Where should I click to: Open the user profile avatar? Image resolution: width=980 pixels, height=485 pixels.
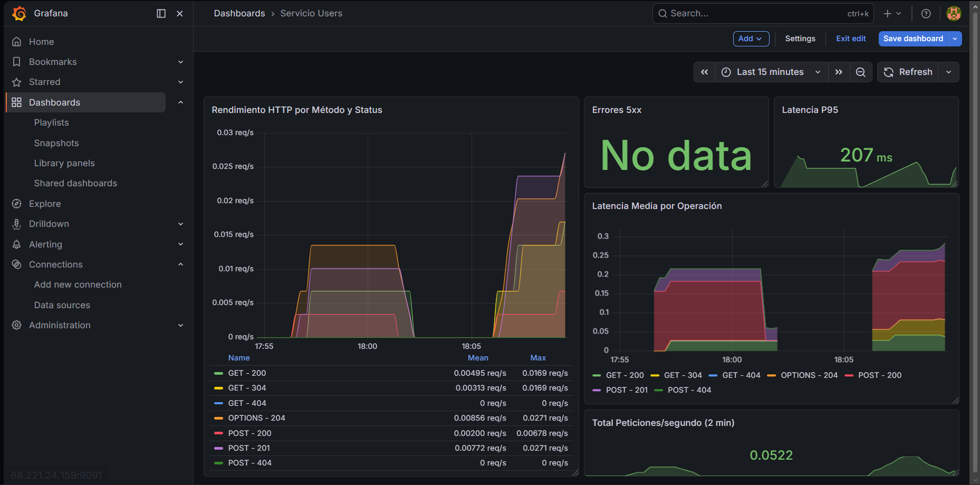(954, 14)
